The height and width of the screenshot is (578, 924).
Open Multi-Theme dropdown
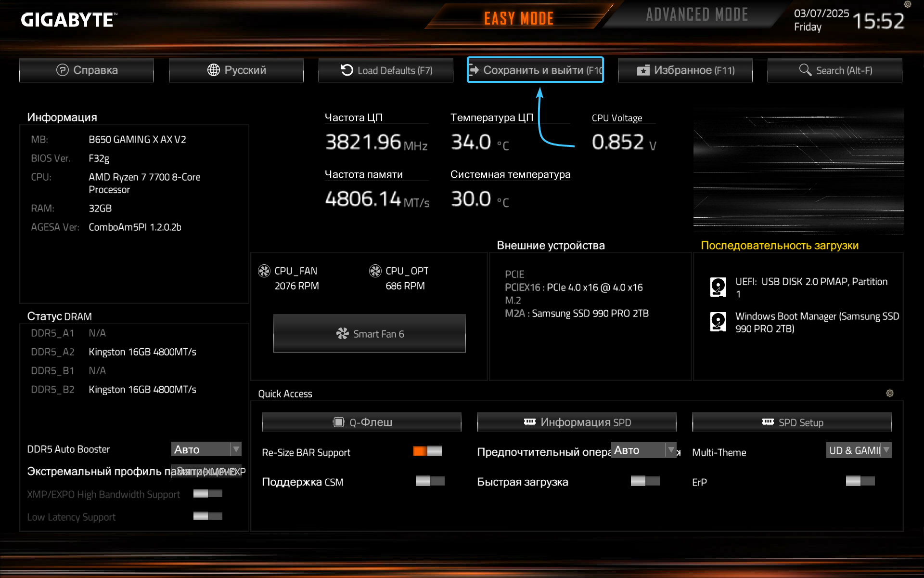859,450
